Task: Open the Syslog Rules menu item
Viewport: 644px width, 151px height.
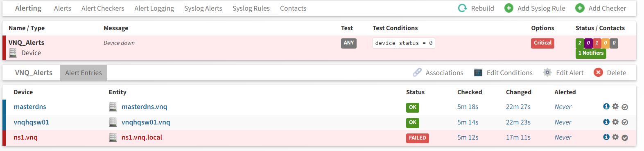Action: click(251, 8)
